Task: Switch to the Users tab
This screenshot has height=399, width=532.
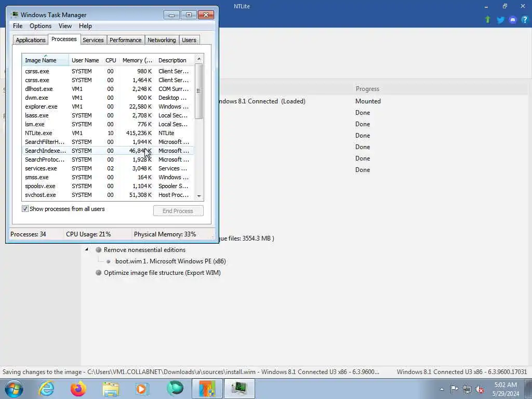Action: 189,40
